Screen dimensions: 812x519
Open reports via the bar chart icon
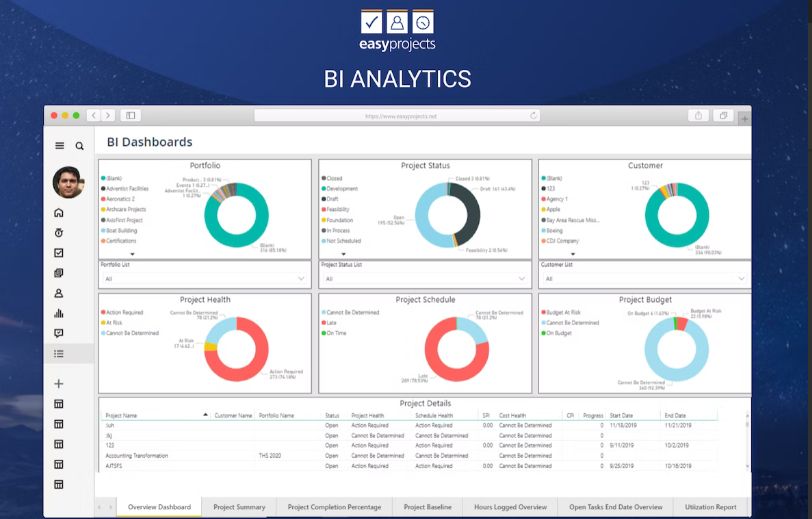pyautogui.click(x=59, y=313)
